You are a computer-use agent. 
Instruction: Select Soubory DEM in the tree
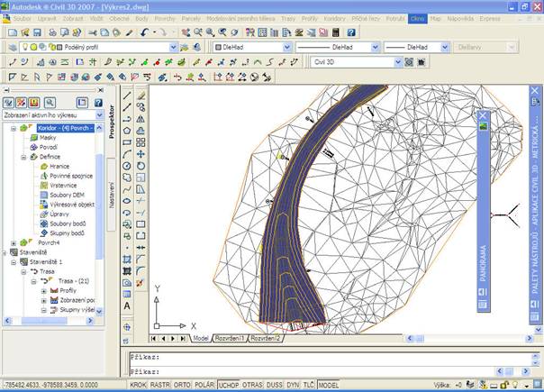(67, 196)
